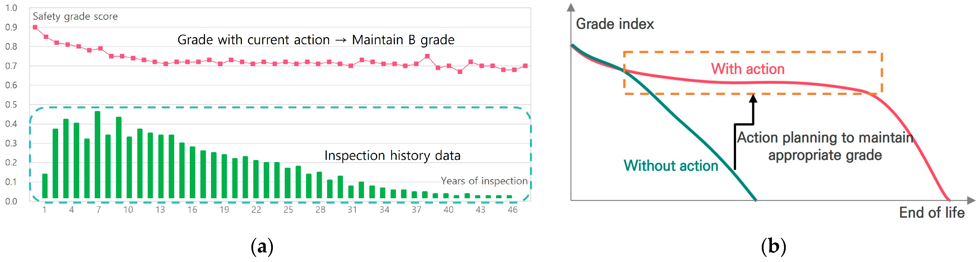Click x-axis tick label 46
The image size is (980, 262).
[x=512, y=210]
